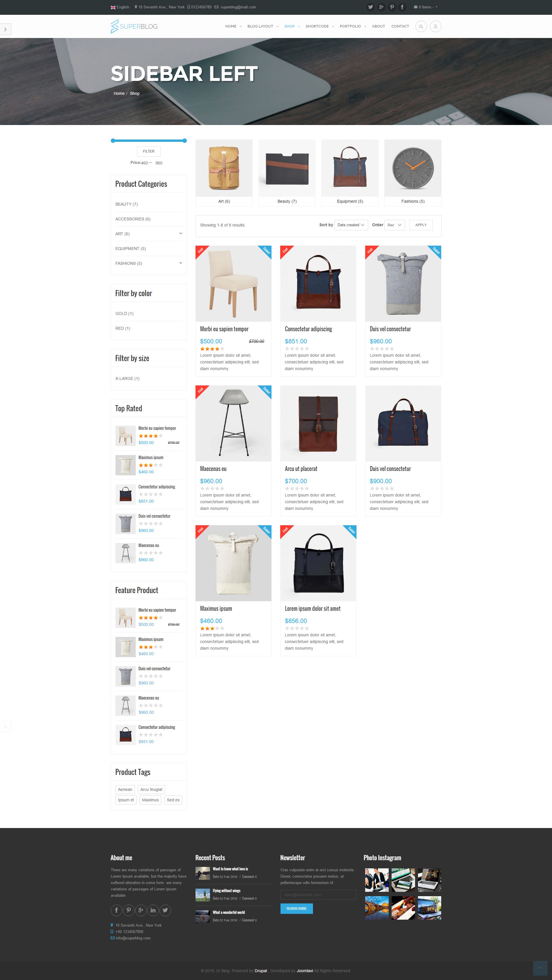Image resolution: width=552 pixels, height=980 pixels.
Task: Open the Order Asc dropdown
Action: coord(394,225)
